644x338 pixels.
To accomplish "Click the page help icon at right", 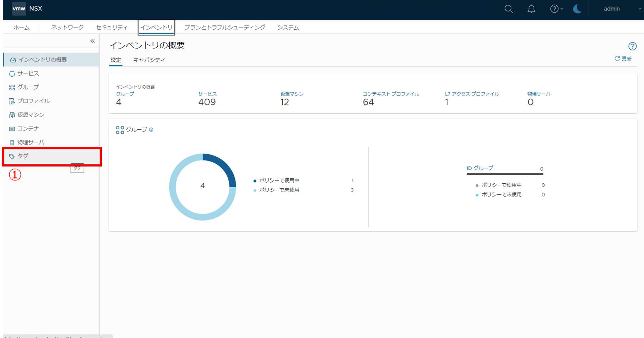I will point(632,46).
